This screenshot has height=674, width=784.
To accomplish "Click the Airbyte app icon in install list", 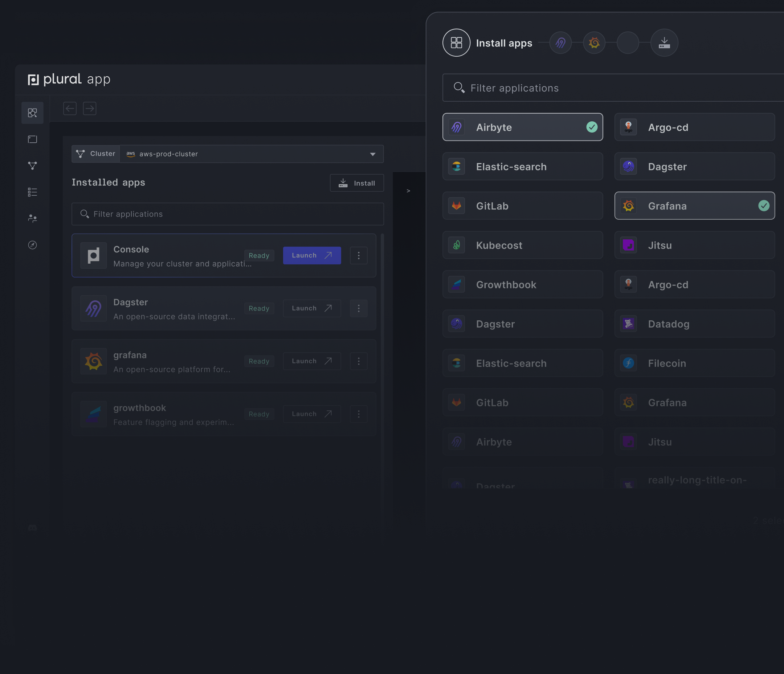I will click(x=457, y=127).
